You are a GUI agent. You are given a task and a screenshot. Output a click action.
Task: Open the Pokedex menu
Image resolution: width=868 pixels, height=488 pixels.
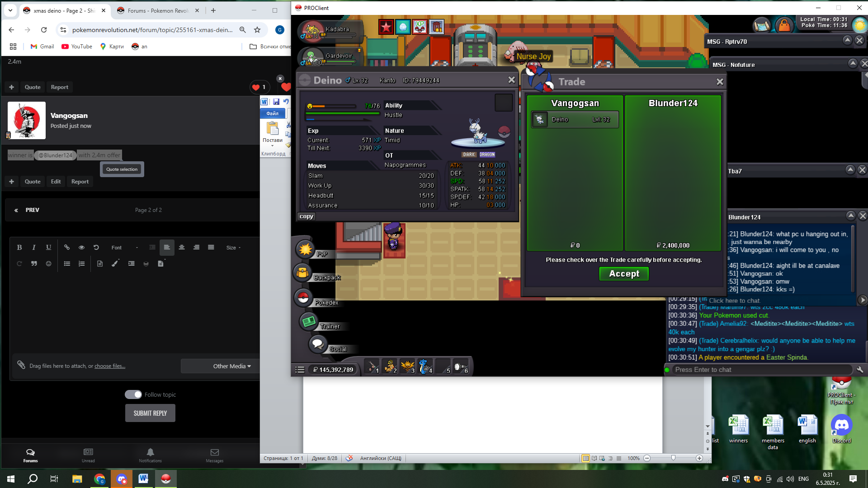(303, 298)
